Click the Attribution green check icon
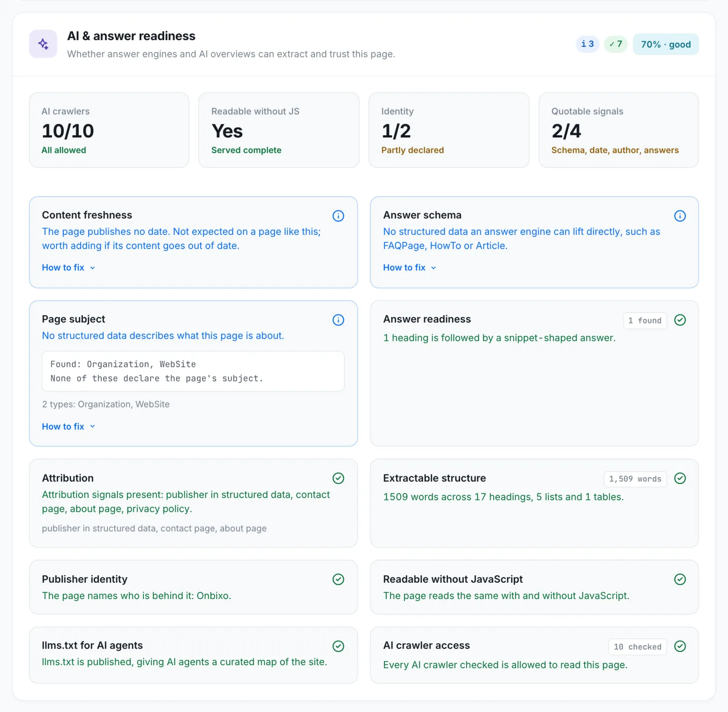Viewport: 728px width, 712px height. coord(338,478)
